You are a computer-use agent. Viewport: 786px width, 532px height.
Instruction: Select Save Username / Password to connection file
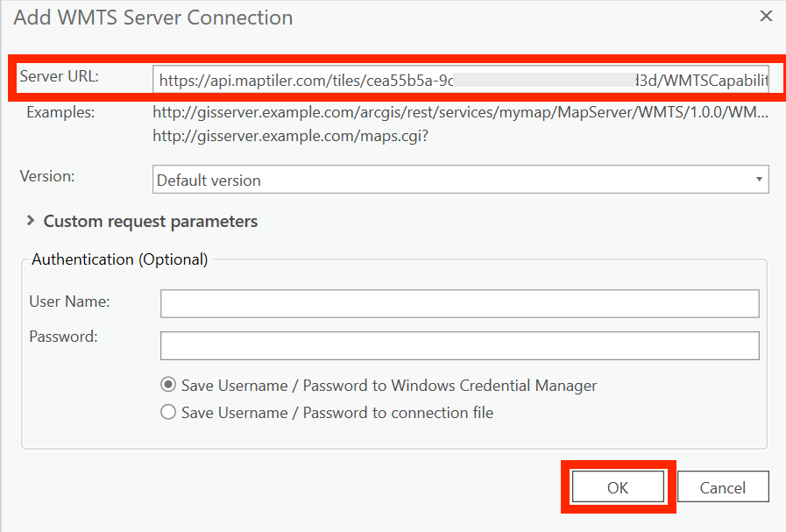(168, 412)
